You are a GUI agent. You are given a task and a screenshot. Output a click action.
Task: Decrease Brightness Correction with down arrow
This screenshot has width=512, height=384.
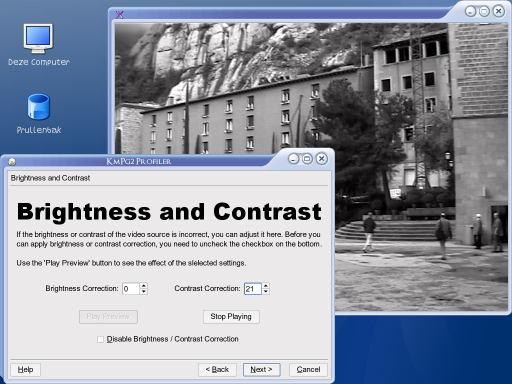click(x=144, y=292)
